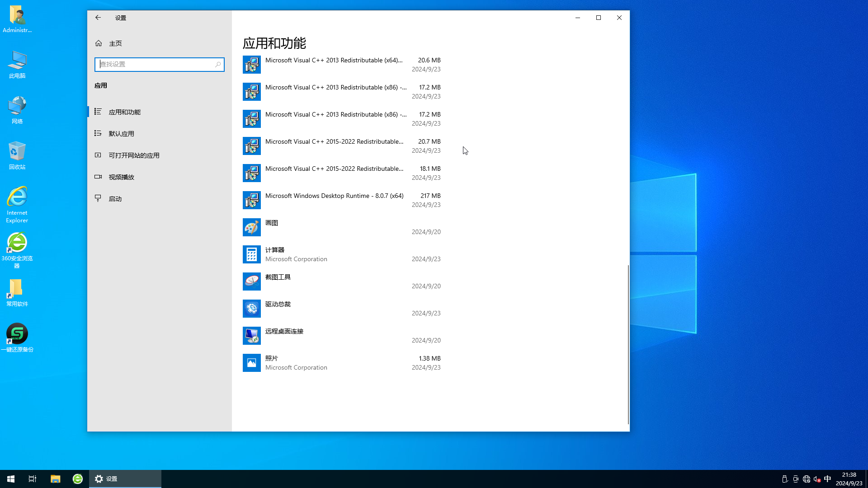Select the 此电脑 desktop icon
868x488 pixels.
17,65
